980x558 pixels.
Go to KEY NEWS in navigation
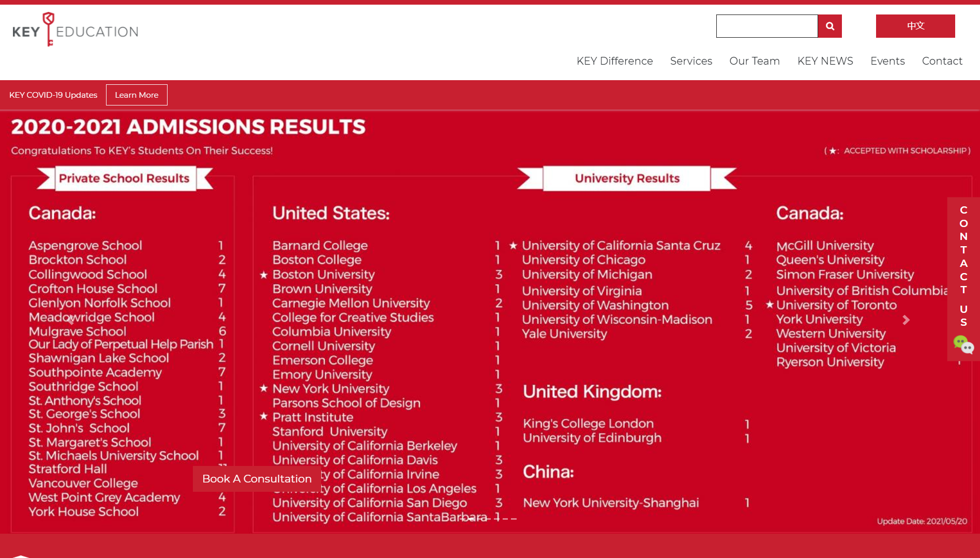(825, 61)
